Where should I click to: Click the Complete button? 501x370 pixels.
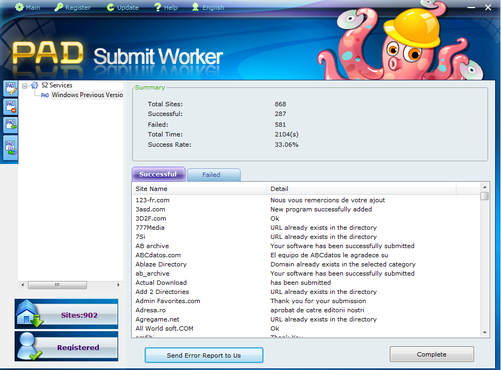coord(431,354)
